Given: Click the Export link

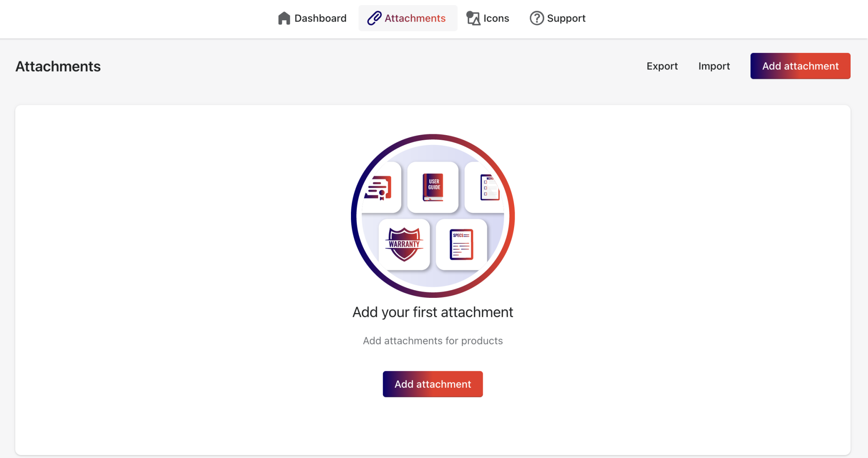Looking at the screenshot, I should point(662,66).
